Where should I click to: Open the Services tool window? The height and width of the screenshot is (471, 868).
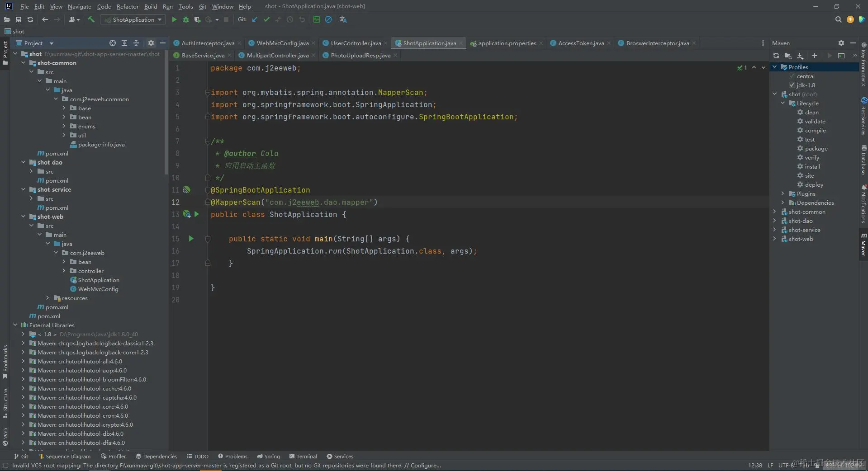click(340, 457)
